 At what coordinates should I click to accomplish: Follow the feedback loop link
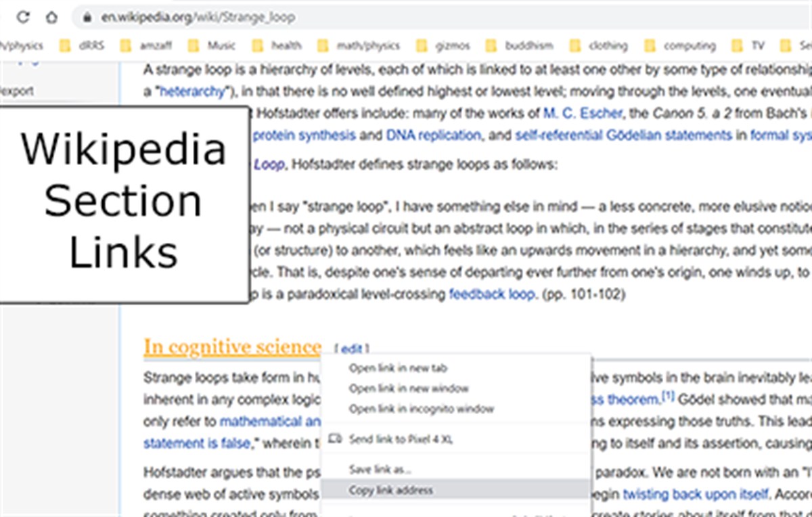coord(493,294)
